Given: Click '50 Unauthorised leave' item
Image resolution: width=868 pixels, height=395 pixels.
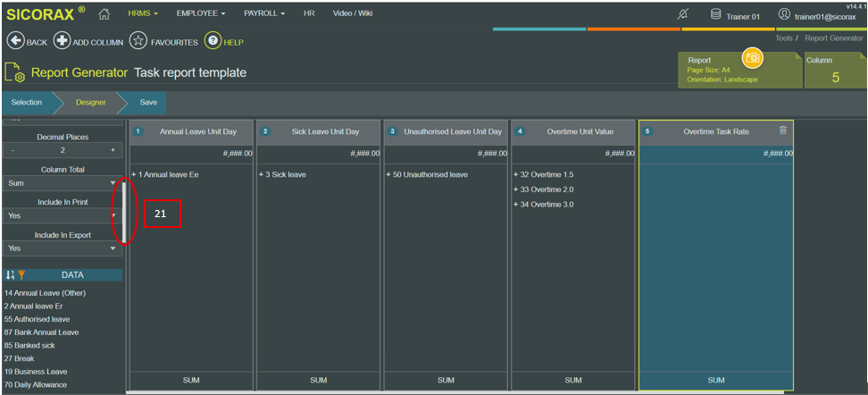Looking at the screenshot, I should [427, 174].
